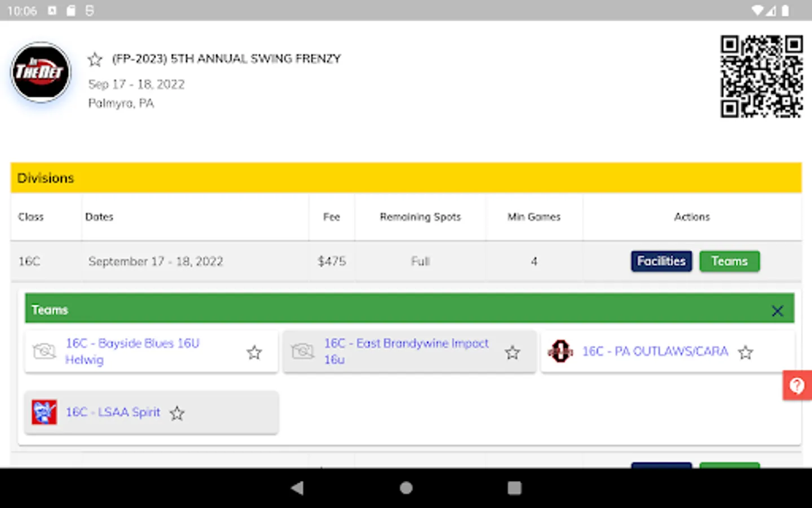Tap the red help question mark icon
This screenshot has width=812, height=508.
(x=797, y=386)
